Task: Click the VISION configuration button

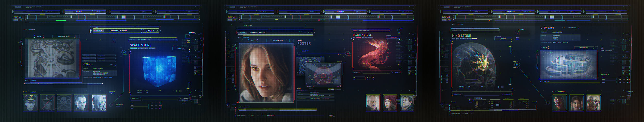Action: point(503,39)
